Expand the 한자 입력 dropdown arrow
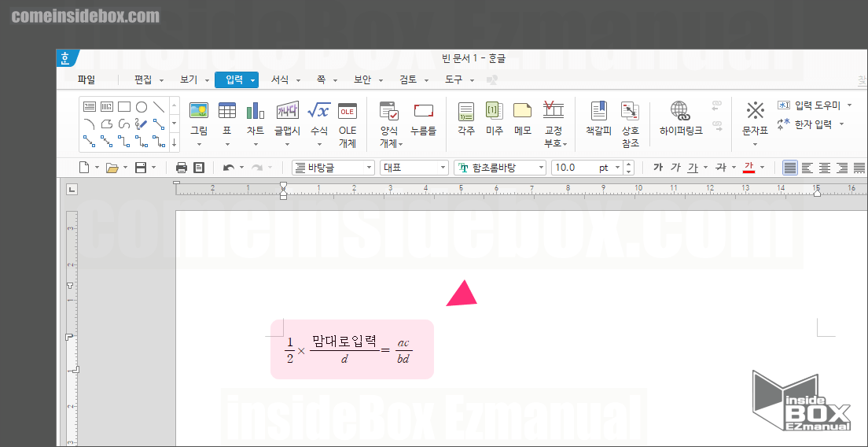The height and width of the screenshot is (447, 868). 841,124
